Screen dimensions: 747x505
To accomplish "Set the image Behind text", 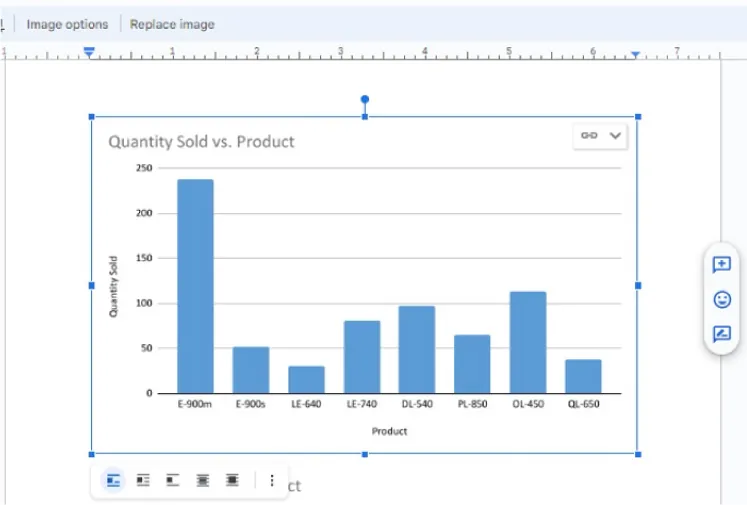I will click(203, 481).
